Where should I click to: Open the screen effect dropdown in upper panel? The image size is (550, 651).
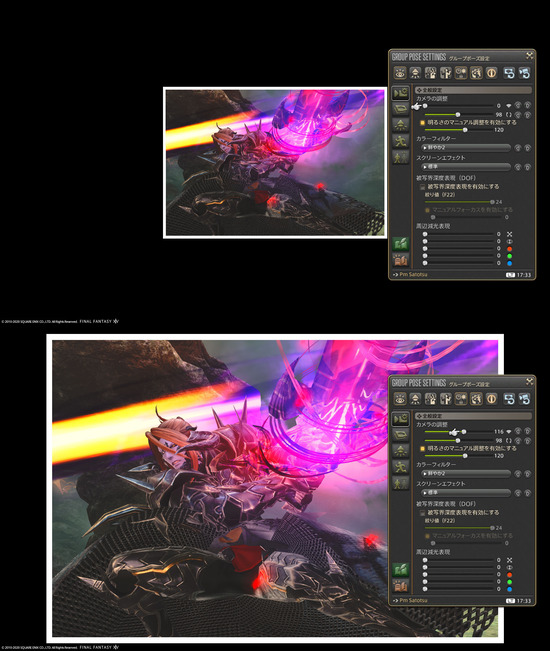coord(466,167)
